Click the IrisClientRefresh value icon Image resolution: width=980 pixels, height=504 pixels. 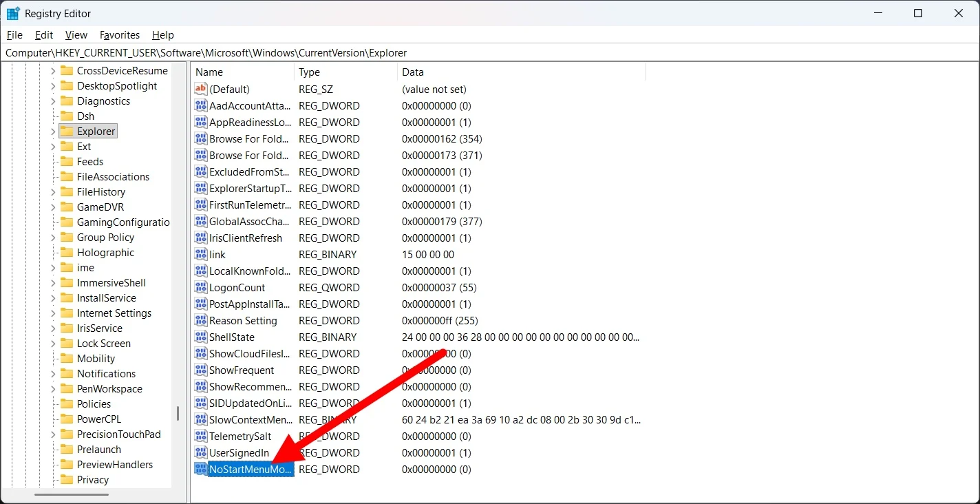tap(200, 238)
